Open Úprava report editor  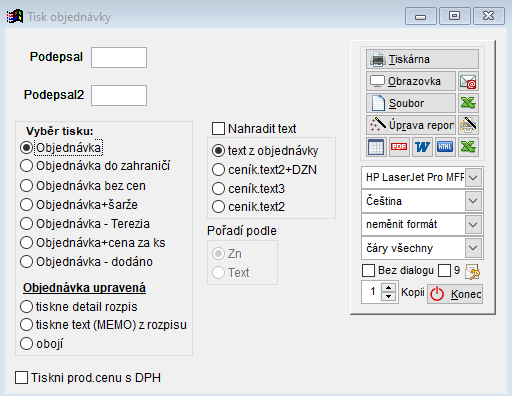tap(411, 125)
